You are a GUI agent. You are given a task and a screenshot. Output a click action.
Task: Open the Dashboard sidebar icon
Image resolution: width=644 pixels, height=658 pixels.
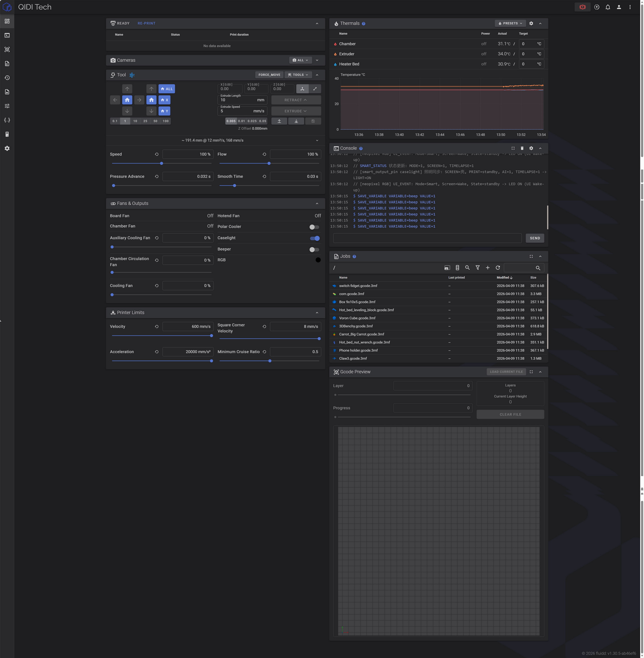point(7,21)
